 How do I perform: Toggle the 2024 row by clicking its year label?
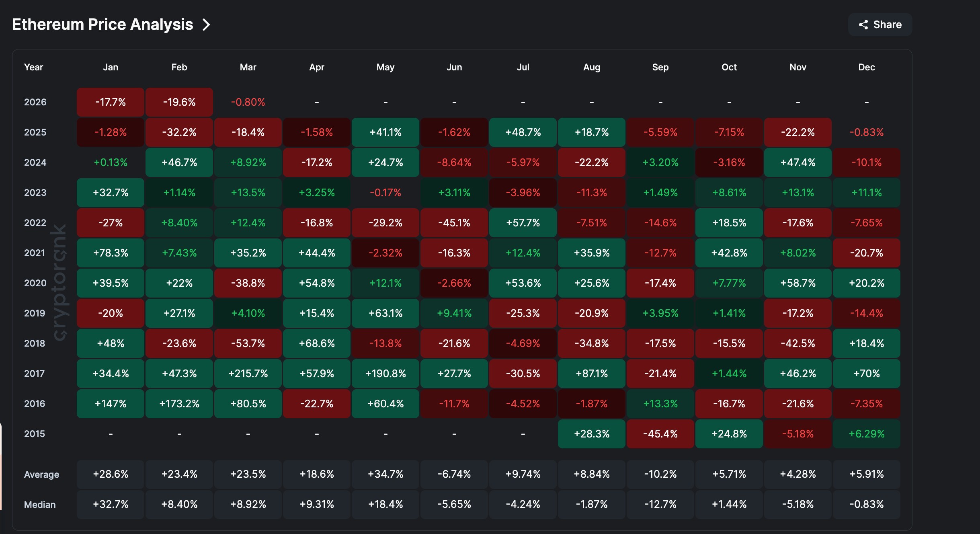pos(35,162)
